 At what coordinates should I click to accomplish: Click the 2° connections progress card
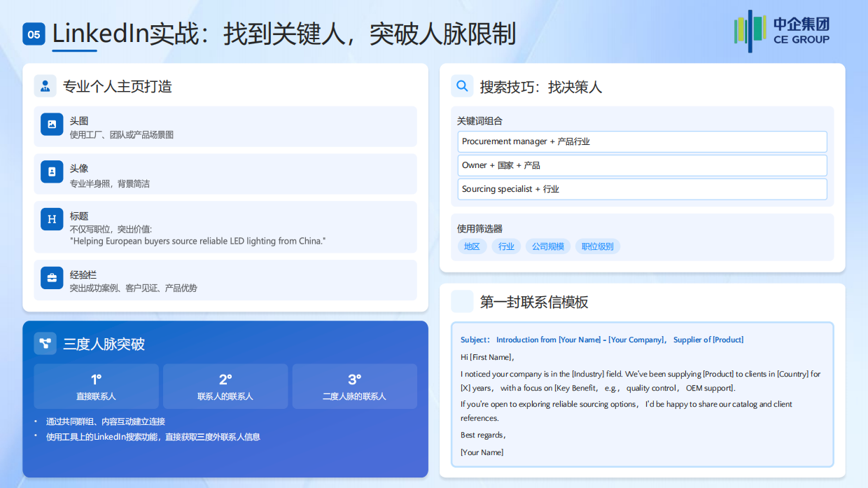coord(225,386)
